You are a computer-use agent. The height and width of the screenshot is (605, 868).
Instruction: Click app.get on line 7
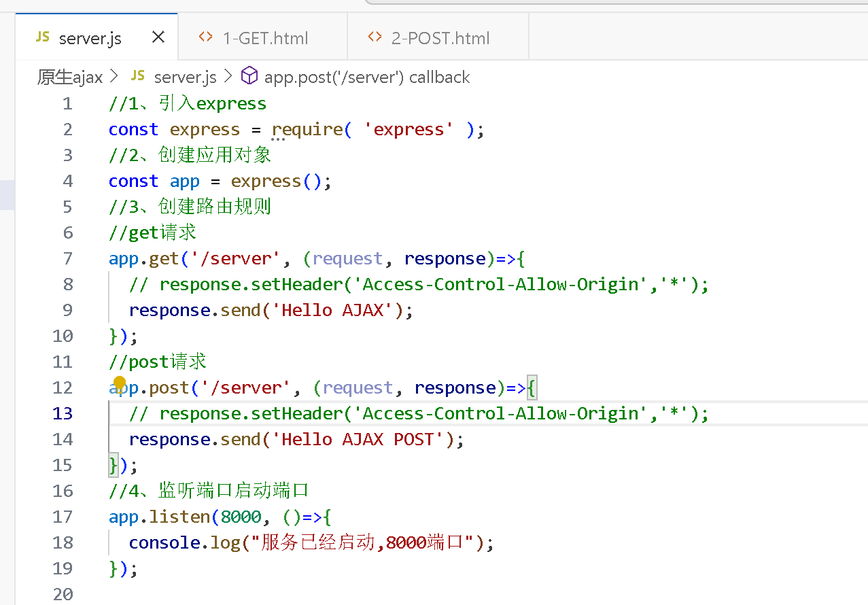144,258
